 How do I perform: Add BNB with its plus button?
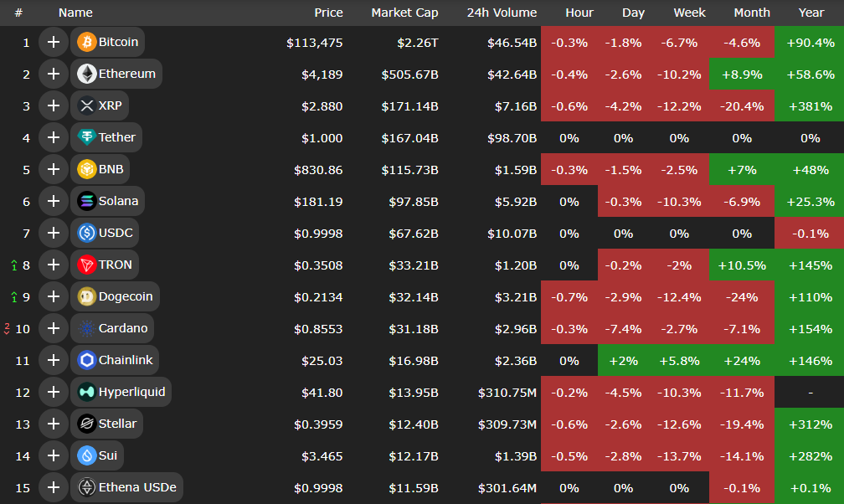point(54,169)
